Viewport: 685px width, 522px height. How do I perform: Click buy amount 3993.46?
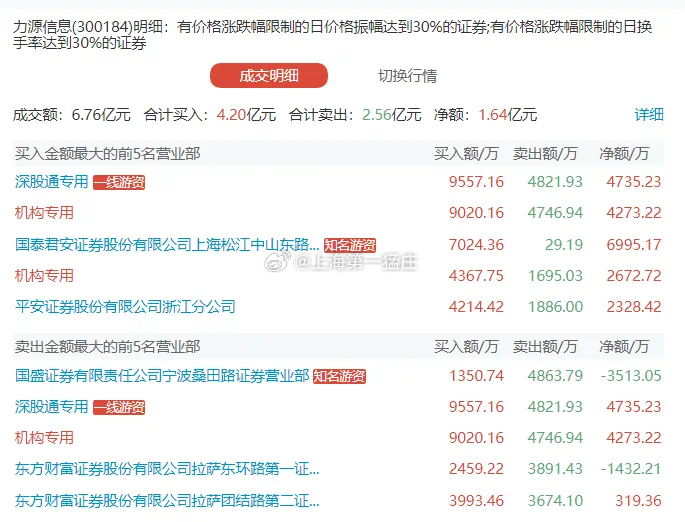click(476, 501)
